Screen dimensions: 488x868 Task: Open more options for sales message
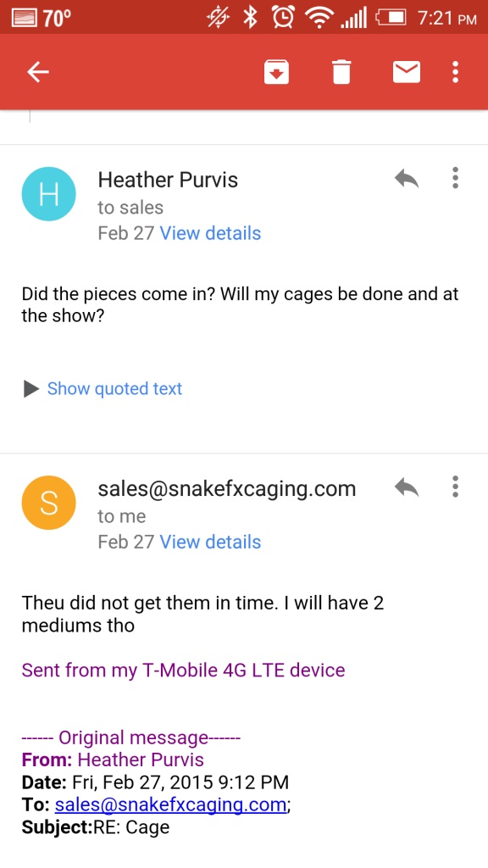click(455, 487)
